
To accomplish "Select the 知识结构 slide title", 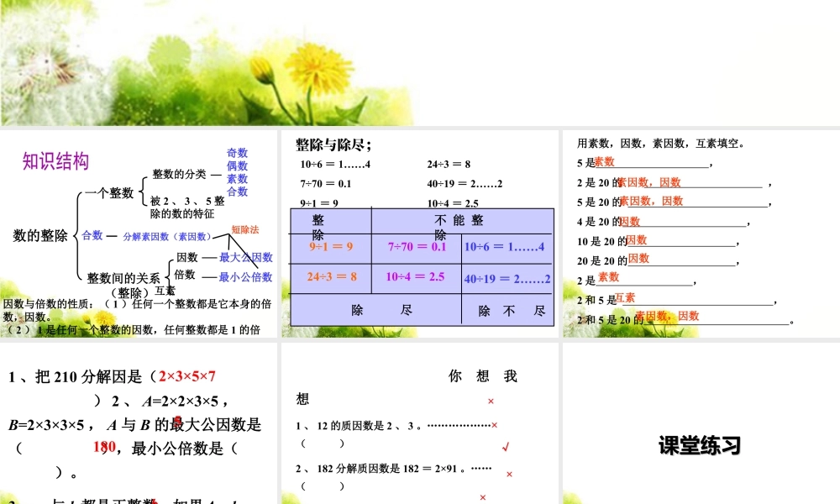I will [x=55, y=160].
